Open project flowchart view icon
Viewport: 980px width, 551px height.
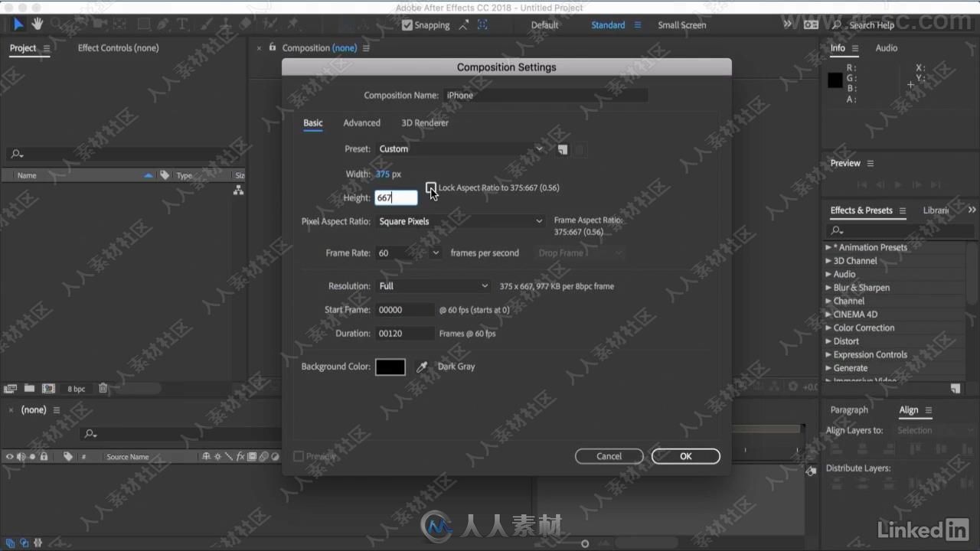(238, 190)
